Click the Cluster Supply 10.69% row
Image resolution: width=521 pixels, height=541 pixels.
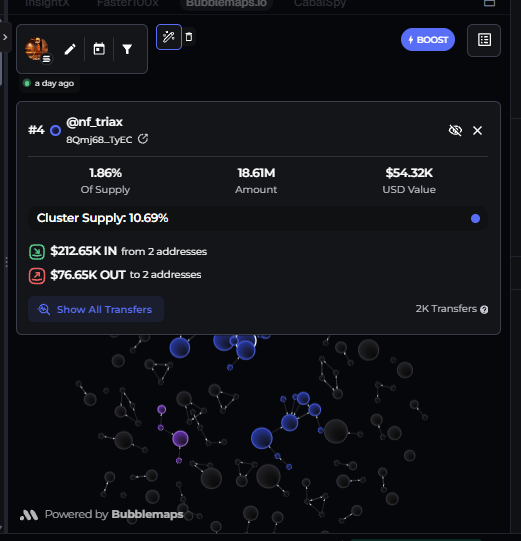pyautogui.click(x=258, y=218)
